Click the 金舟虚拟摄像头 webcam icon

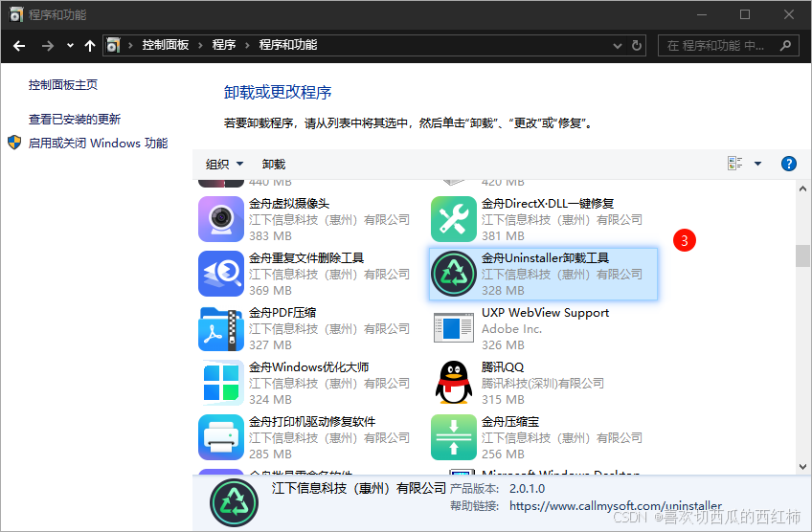tap(221, 219)
